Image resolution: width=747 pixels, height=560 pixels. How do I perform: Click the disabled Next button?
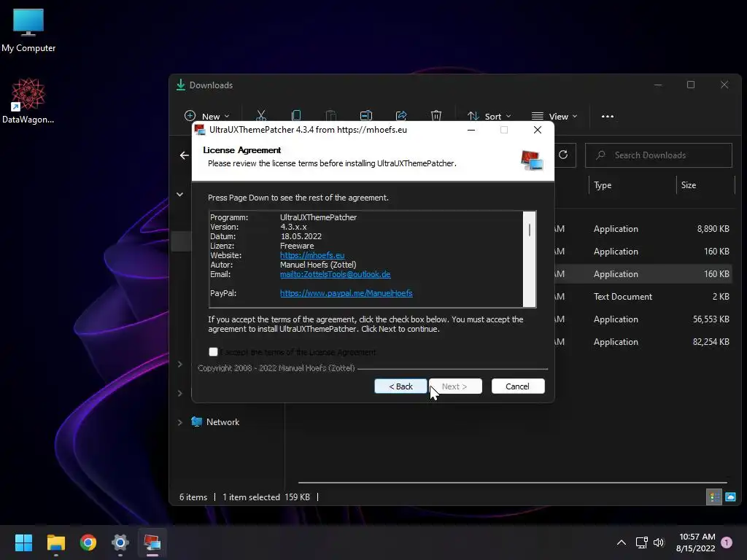point(455,386)
